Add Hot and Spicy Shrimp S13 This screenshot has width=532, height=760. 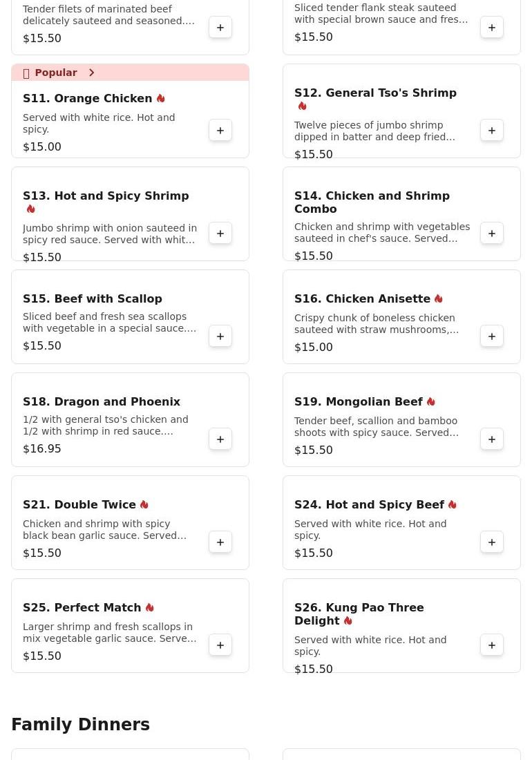tap(220, 233)
